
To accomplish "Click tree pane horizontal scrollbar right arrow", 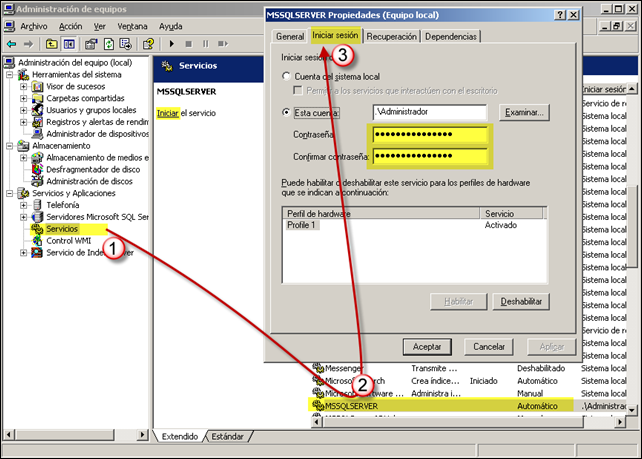I will pos(142,434).
